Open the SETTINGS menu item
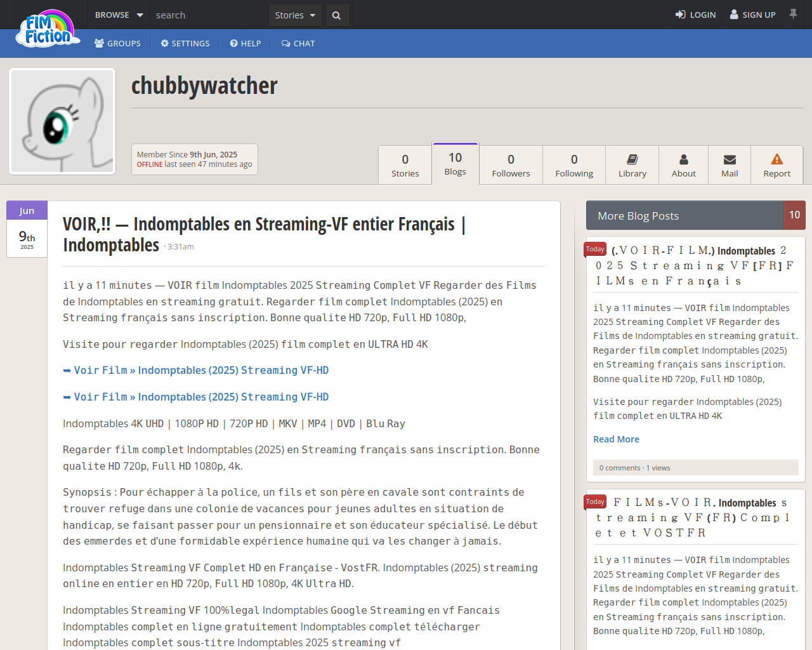This screenshot has height=650, width=812. pyautogui.click(x=185, y=43)
